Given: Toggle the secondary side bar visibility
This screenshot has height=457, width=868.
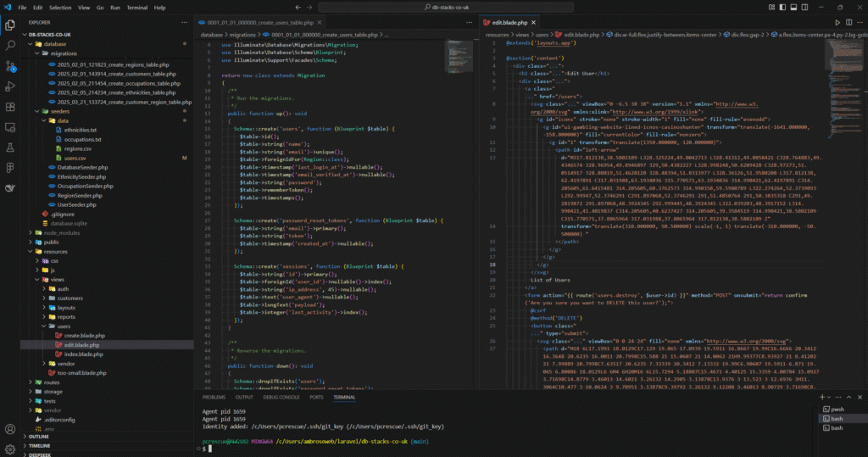Looking at the screenshot, I should [x=805, y=7].
